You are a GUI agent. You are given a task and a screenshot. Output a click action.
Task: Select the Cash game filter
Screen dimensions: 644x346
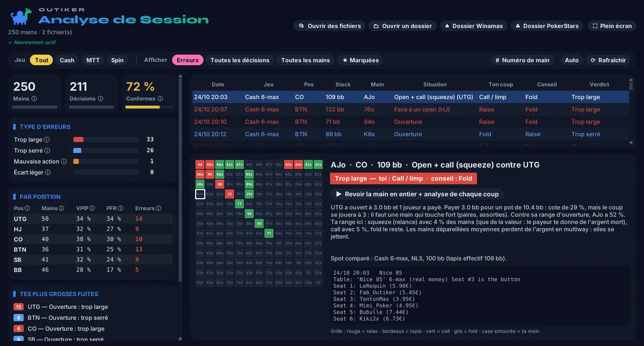(67, 60)
